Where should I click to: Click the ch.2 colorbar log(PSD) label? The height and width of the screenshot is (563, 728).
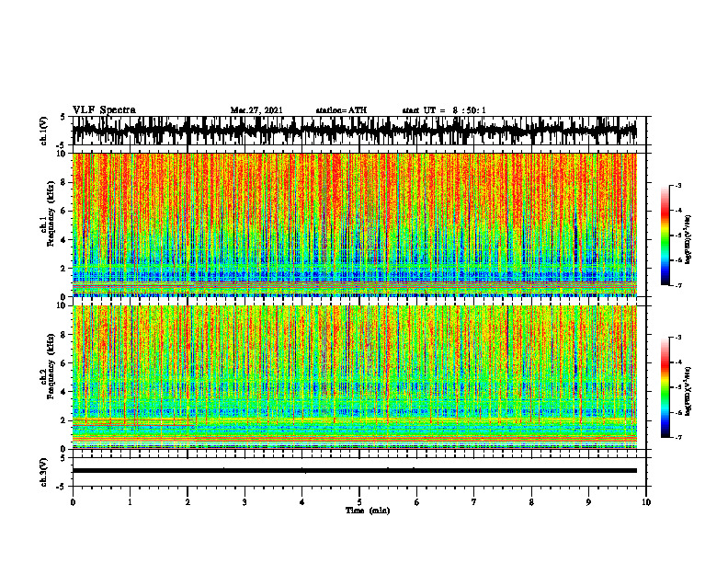coord(688,391)
